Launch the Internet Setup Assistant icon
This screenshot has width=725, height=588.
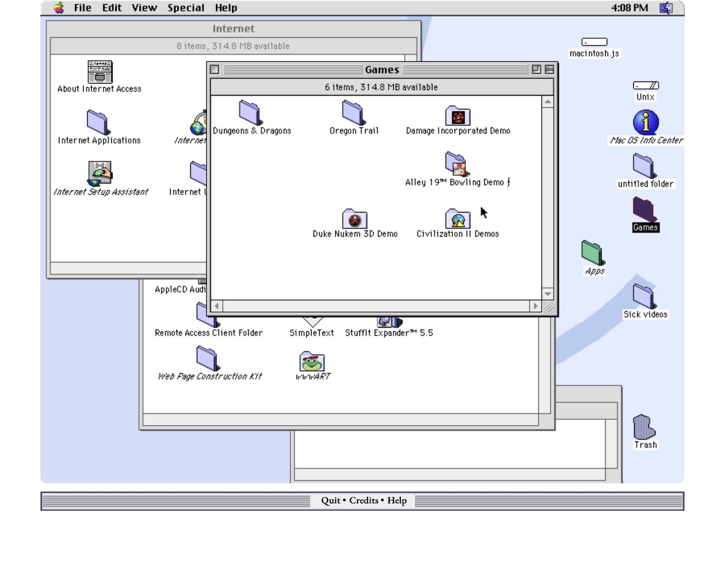100,174
